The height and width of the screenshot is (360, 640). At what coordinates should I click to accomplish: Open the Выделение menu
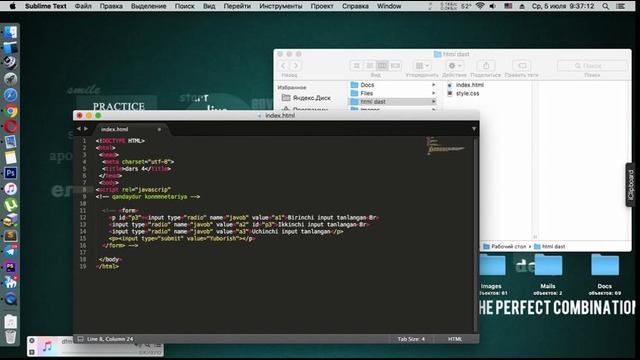(x=149, y=6)
